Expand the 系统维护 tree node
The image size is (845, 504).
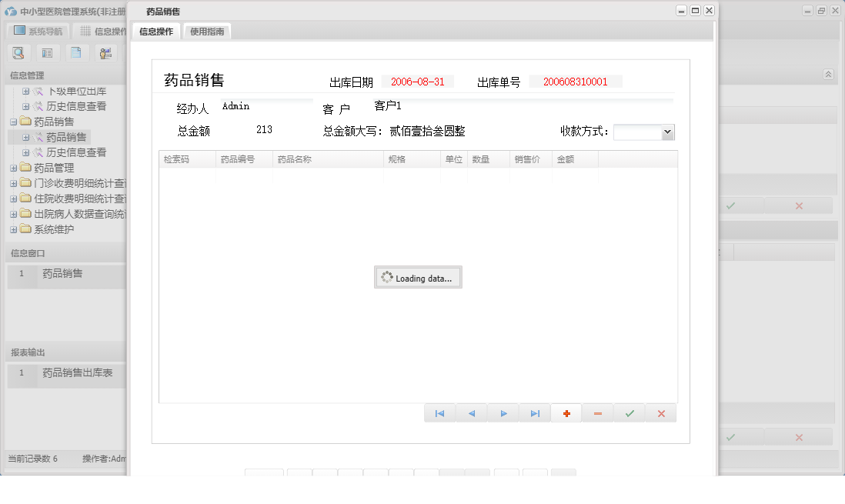tap(13, 229)
